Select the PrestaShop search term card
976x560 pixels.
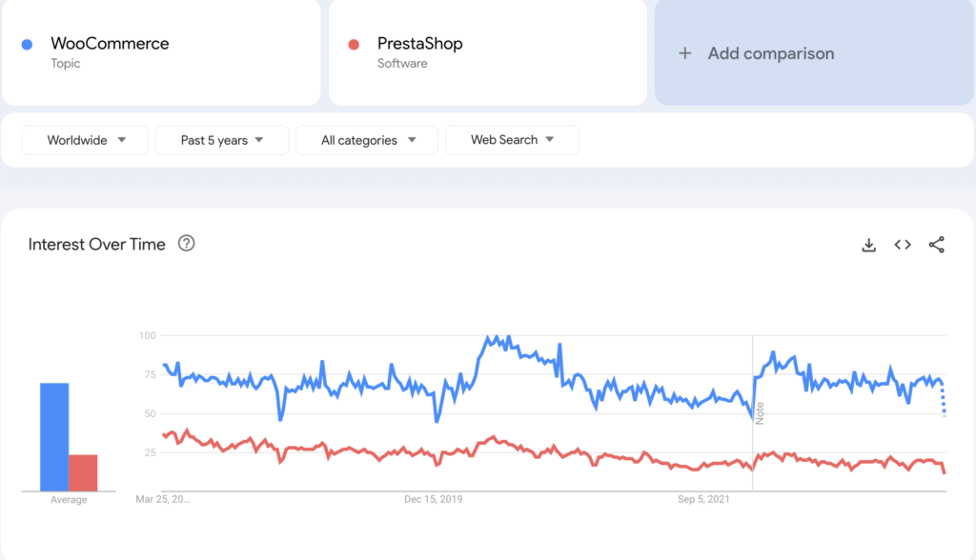pyautogui.click(x=487, y=52)
